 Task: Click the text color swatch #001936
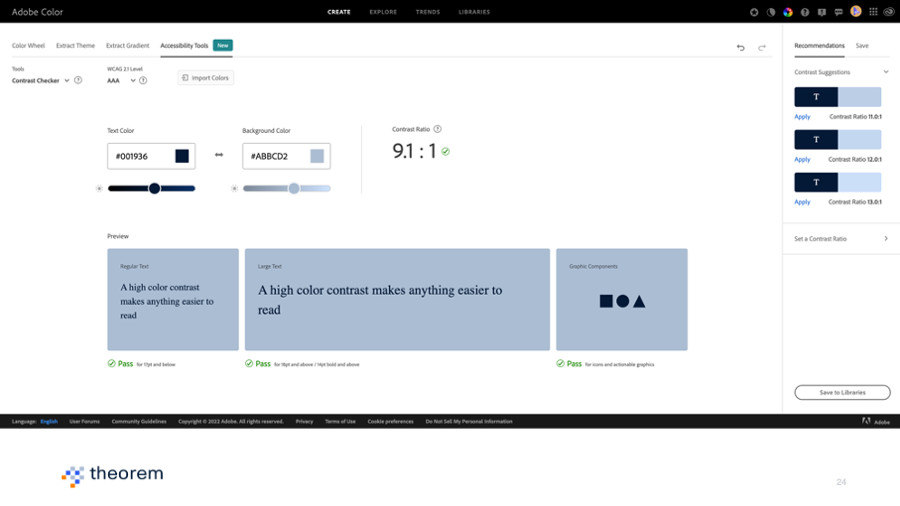click(x=182, y=156)
